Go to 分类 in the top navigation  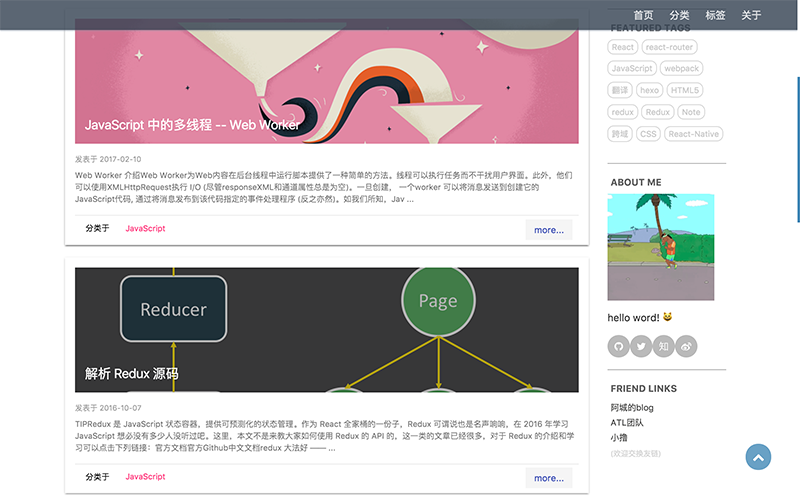pos(679,15)
